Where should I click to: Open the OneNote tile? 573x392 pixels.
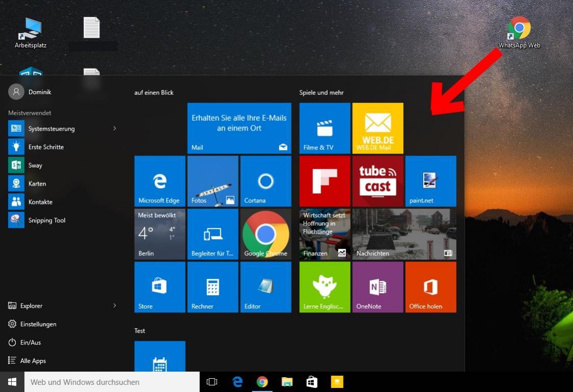point(377,287)
